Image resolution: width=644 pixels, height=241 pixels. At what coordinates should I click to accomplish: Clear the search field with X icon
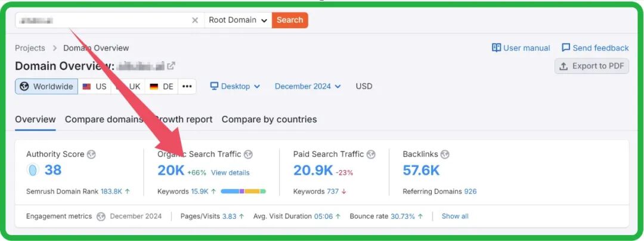click(195, 20)
